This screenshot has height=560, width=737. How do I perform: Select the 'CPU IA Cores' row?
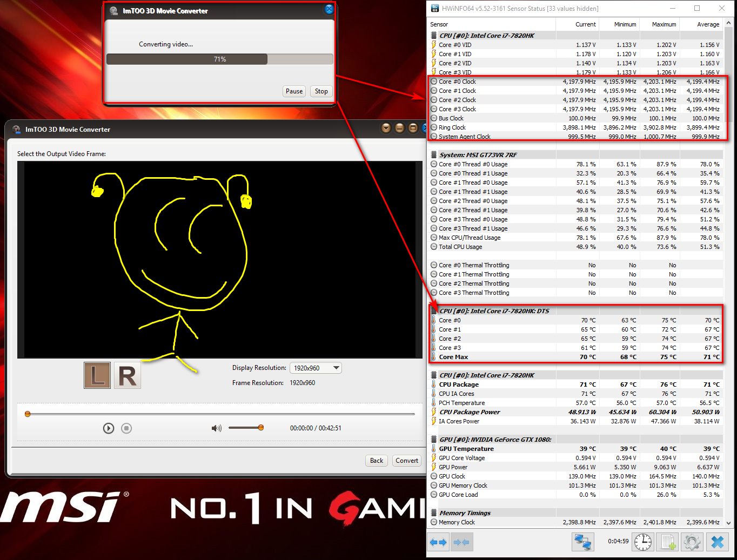pos(576,394)
